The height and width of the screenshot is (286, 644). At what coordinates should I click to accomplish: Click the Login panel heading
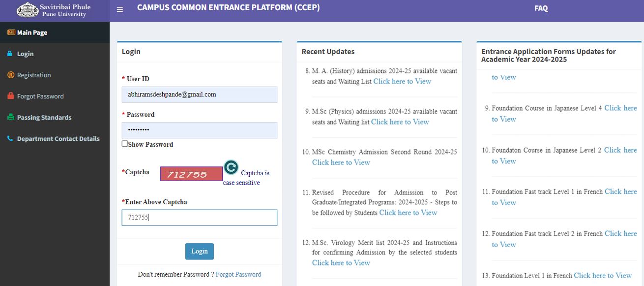131,52
